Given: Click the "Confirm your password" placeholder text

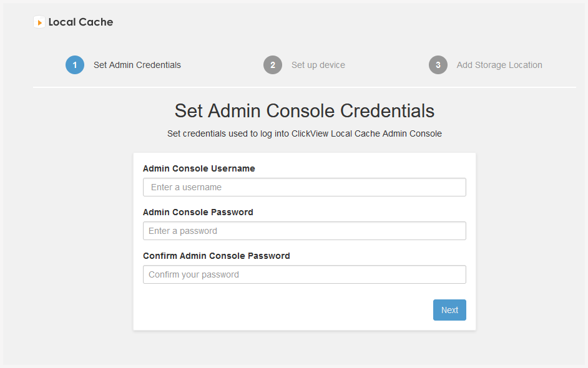Looking at the screenshot, I should pyautogui.click(x=194, y=274).
